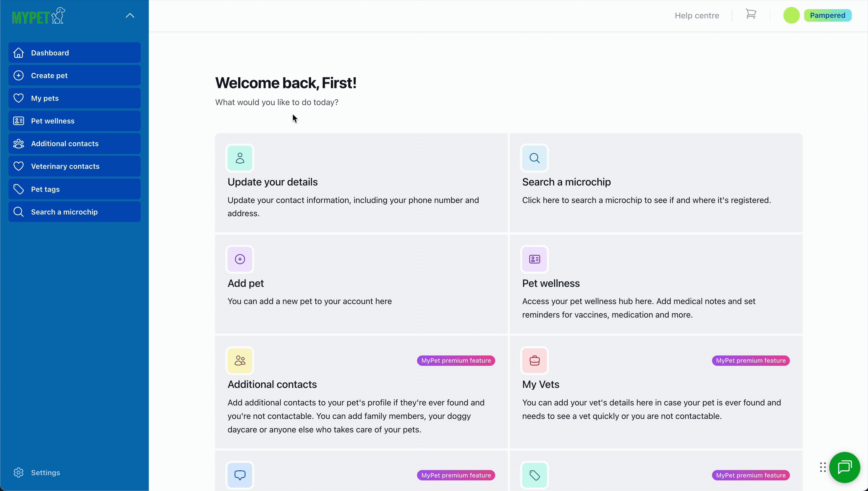Image resolution: width=868 pixels, height=491 pixels.
Task: Open the Help centre link
Action: coord(697,16)
